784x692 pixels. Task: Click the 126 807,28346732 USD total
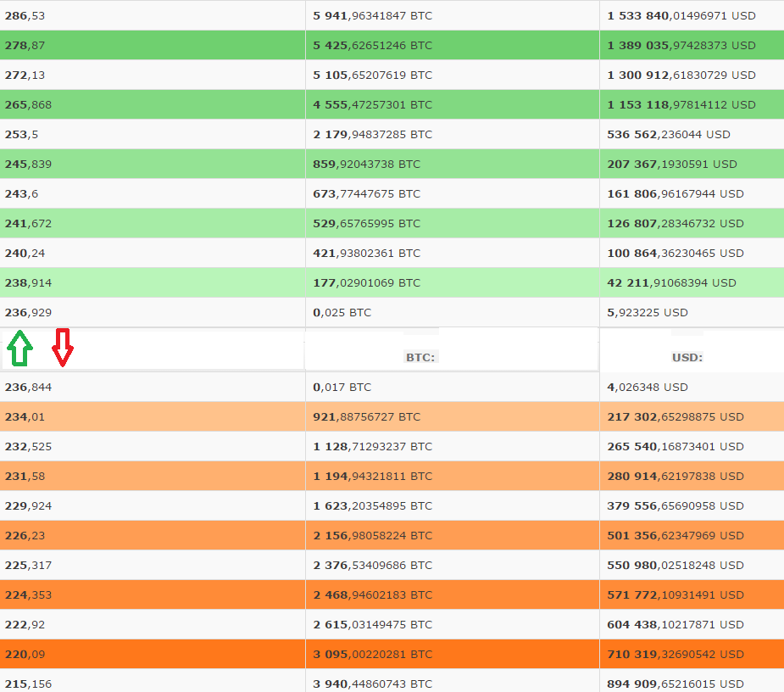pos(676,223)
